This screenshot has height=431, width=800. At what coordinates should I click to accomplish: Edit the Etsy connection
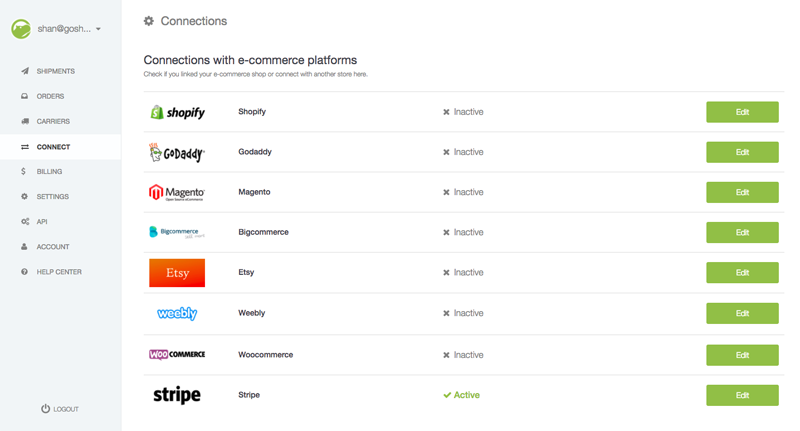742,272
